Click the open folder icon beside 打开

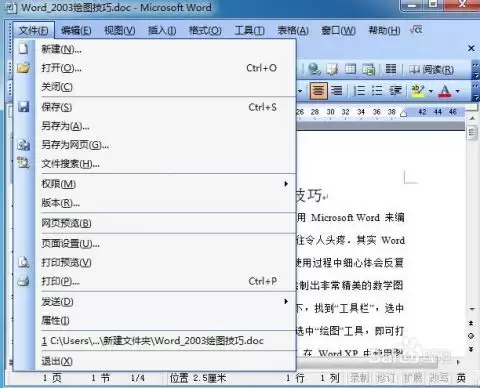pos(23,68)
